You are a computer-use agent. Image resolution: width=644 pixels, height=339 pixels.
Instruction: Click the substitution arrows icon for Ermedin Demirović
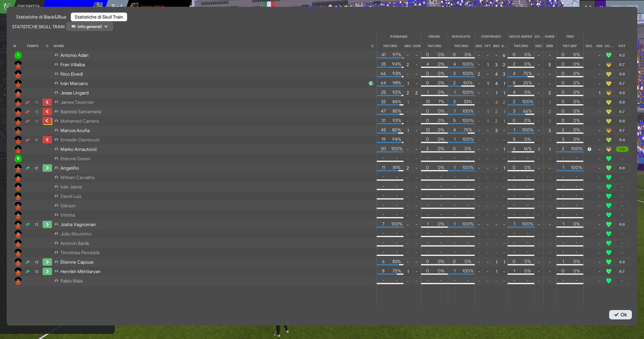tap(27, 140)
